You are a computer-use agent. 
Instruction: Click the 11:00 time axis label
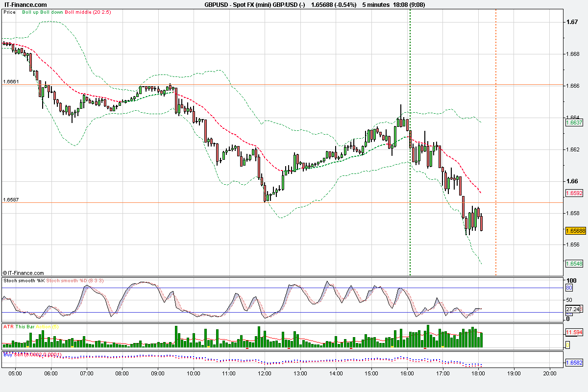[x=229, y=373]
